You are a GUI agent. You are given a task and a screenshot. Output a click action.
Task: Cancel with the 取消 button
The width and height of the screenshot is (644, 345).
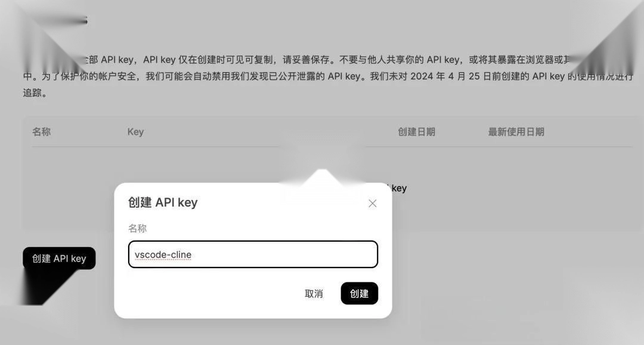pyautogui.click(x=314, y=294)
